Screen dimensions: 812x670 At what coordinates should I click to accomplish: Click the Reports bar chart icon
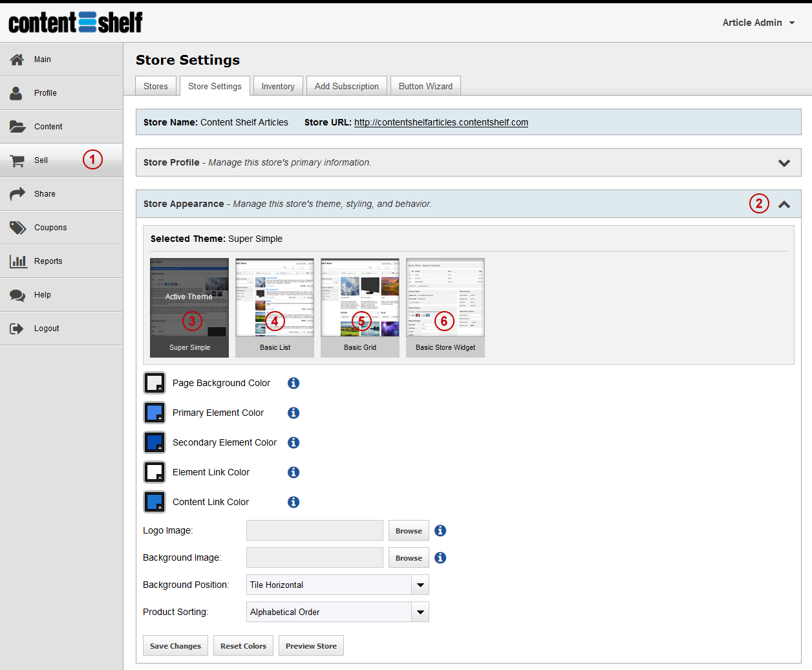pyautogui.click(x=17, y=261)
